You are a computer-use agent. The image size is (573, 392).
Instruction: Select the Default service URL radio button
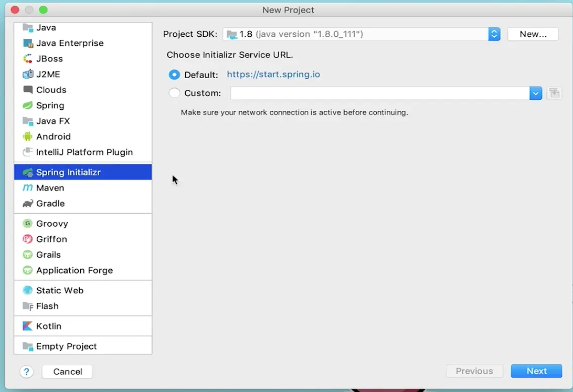tap(175, 75)
